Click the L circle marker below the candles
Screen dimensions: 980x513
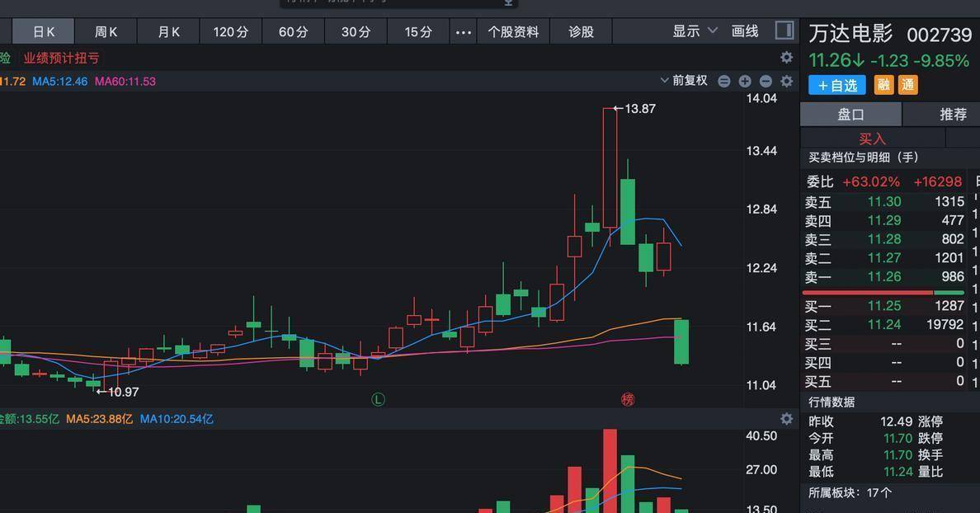(x=378, y=398)
